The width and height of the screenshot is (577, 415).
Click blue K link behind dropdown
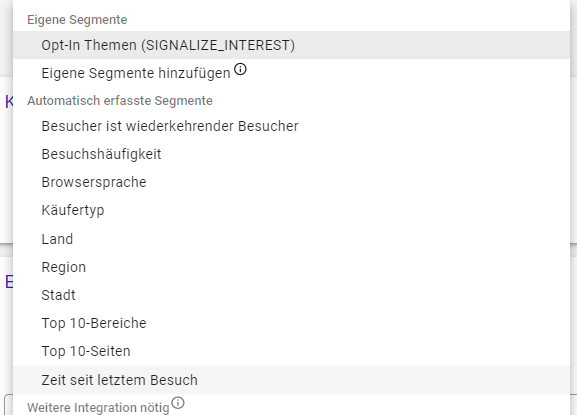[9, 102]
